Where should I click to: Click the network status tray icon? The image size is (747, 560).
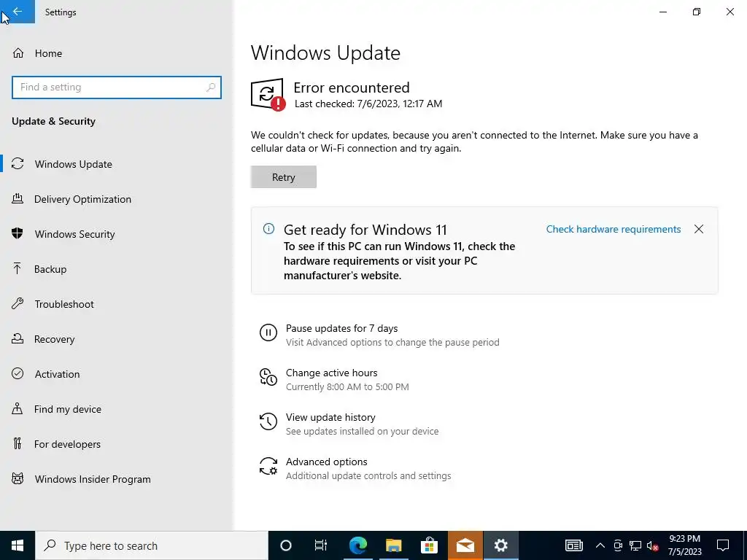(635, 545)
